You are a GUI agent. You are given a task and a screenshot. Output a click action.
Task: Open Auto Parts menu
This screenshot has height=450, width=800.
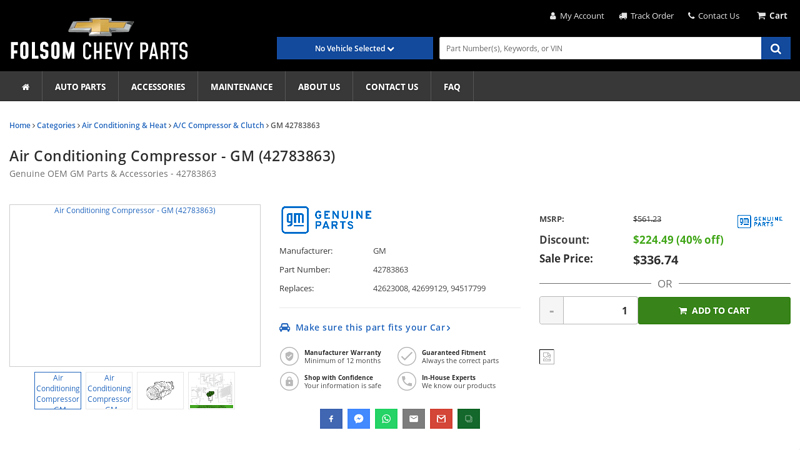point(80,87)
